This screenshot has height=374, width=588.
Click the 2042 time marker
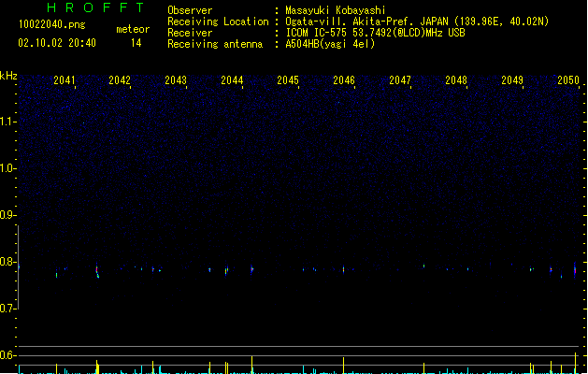120,80
